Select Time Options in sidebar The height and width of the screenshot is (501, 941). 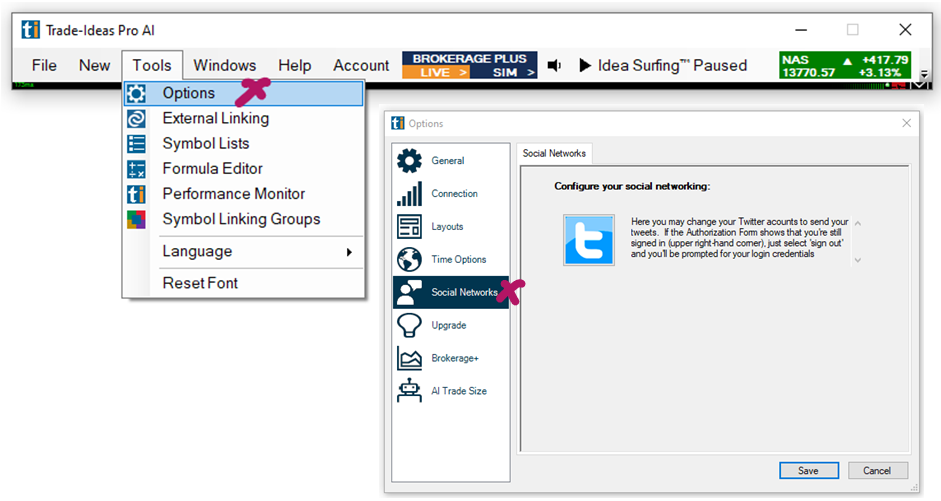(451, 260)
